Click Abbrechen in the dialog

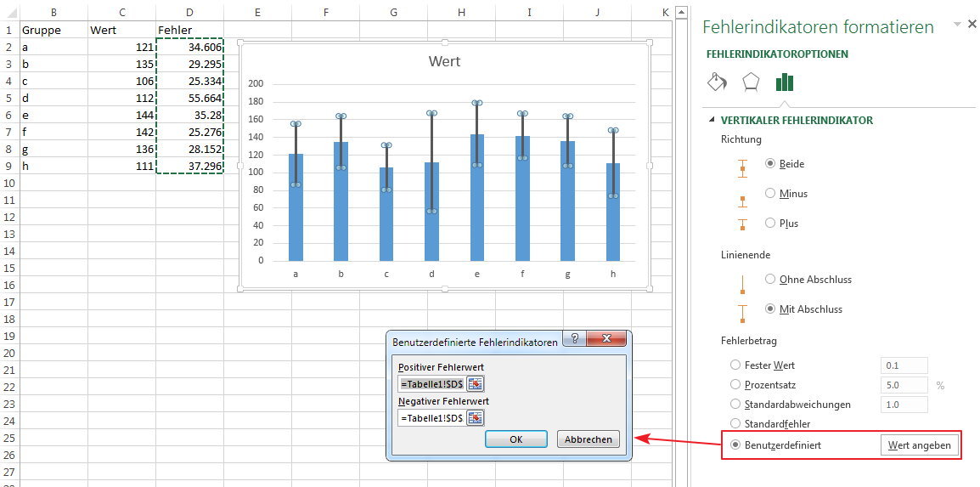[589, 439]
